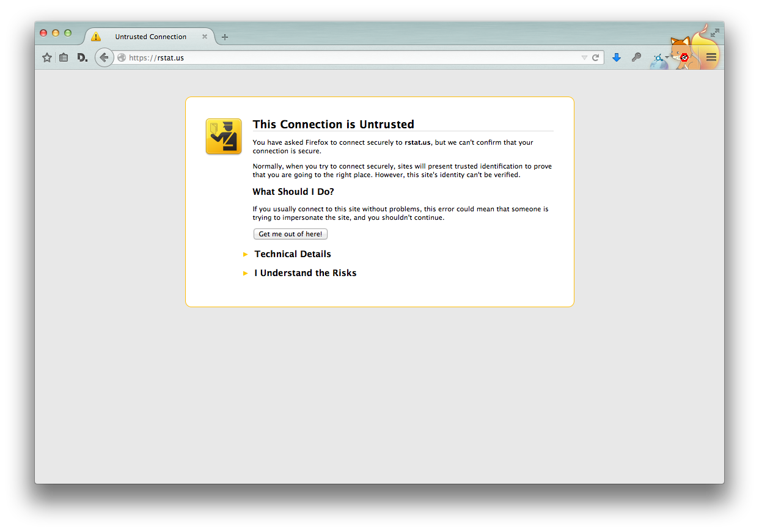The width and height of the screenshot is (759, 532).
Task: Click the key icon in toolbar
Action: pyautogui.click(x=636, y=57)
